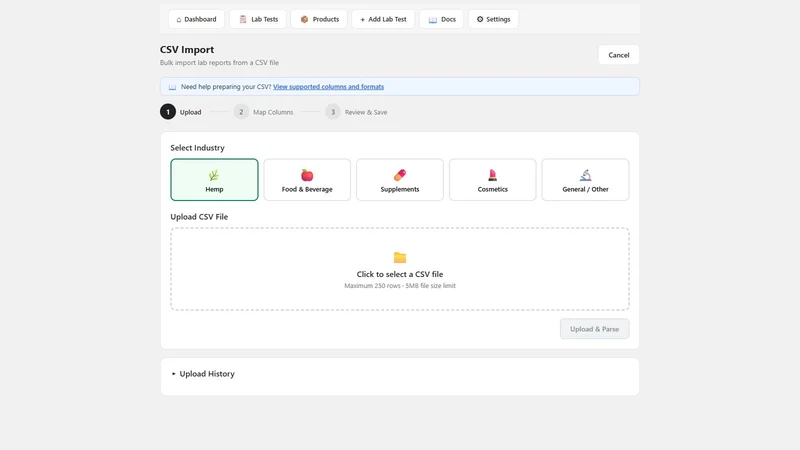
Task: Open Settings from the top nav
Action: click(493, 19)
